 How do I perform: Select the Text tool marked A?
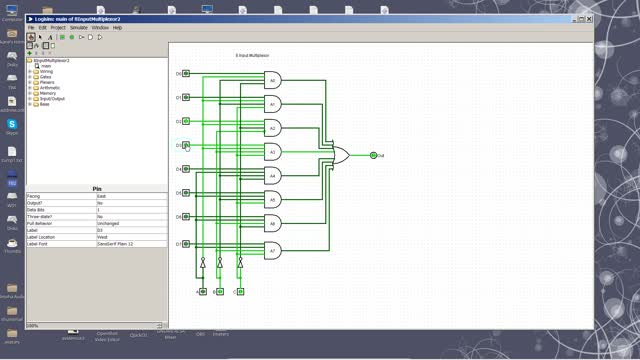coord(50,37)
